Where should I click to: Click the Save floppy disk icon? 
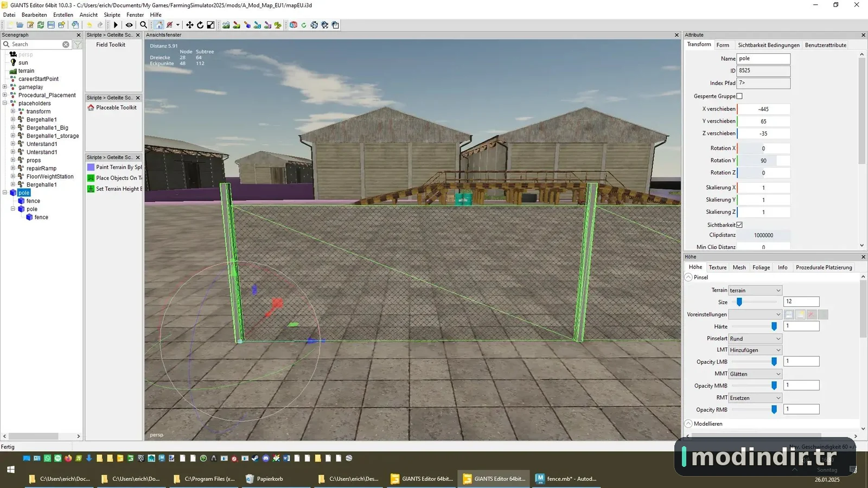(x=51, y=25)
